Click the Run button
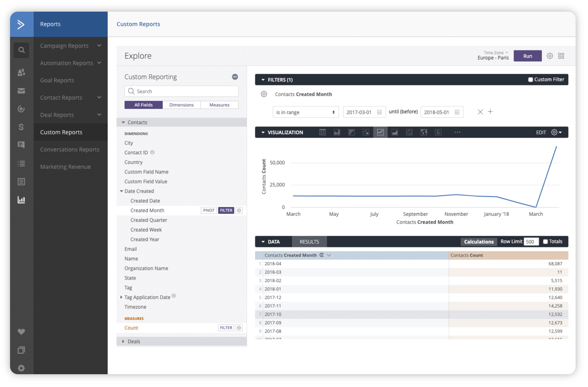The image size is (588, 387). (x=528, y=56)
